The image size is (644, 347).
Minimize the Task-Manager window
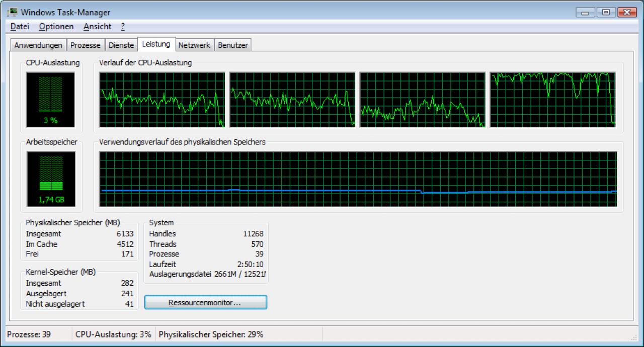click(585, 13)
